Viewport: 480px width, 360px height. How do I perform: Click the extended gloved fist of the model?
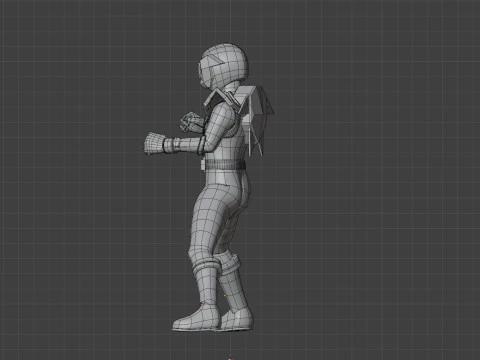153,143
